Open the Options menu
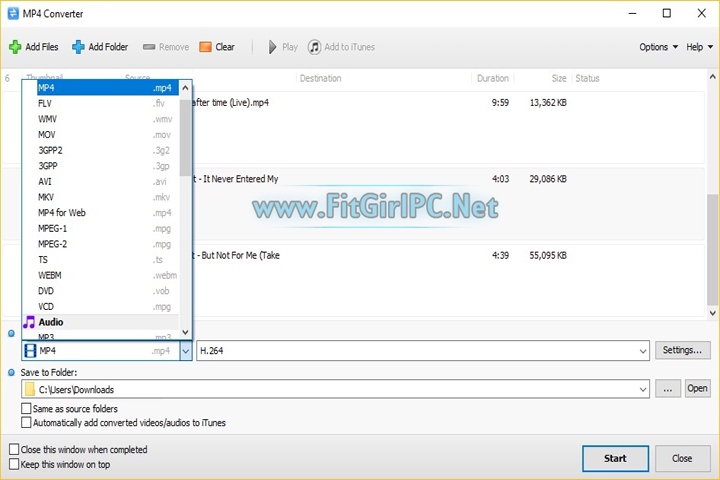 tap(658, 47)
